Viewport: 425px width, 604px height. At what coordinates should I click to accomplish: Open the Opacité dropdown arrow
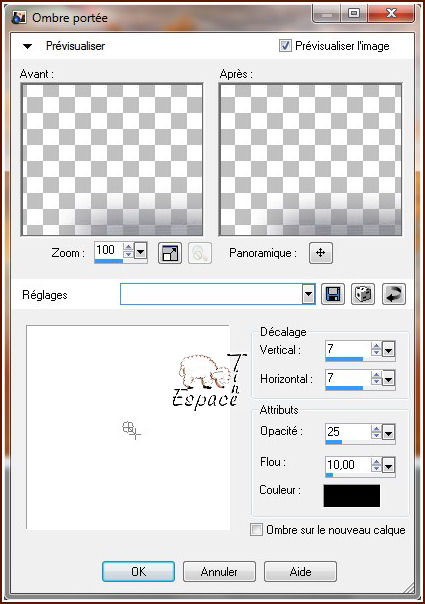(388, 433)
